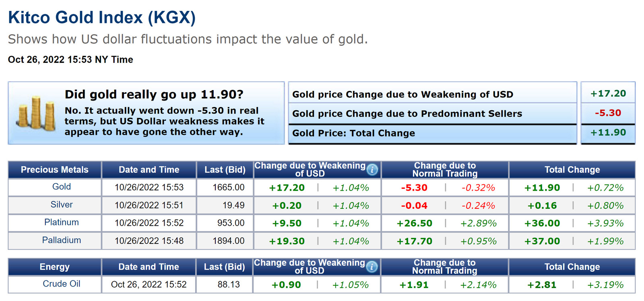Click the gold coins stack image
This screenshot has height=301, width=644.
pyautogui.click(x=36, y=113)
